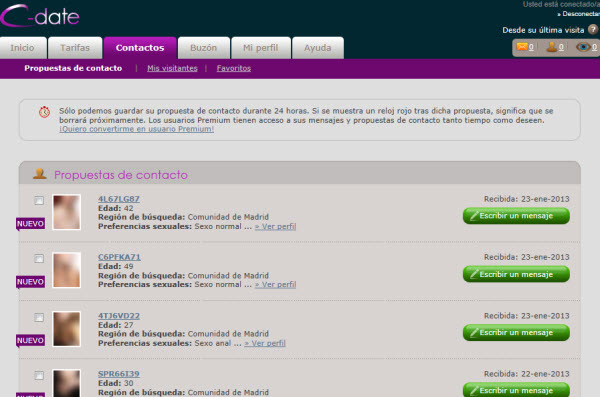Open profile of username C6PFKA71
Image resolution: width=600 pixels, height=397 pixels.
119,257
